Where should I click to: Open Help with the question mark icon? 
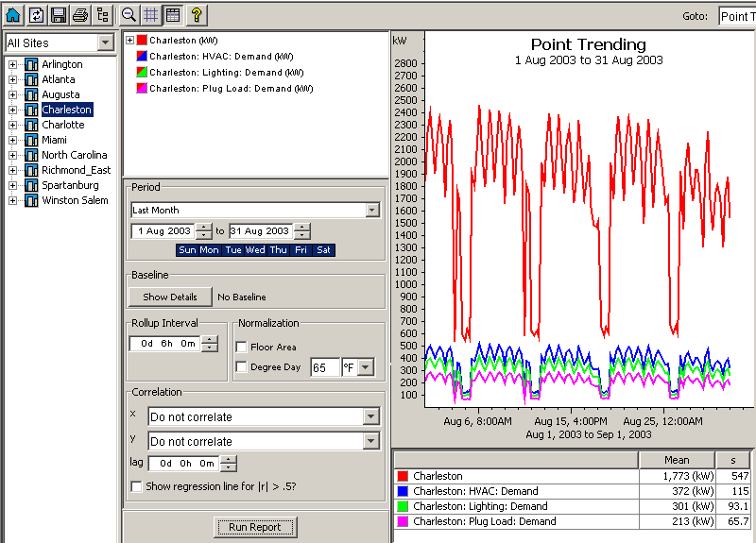197,15
